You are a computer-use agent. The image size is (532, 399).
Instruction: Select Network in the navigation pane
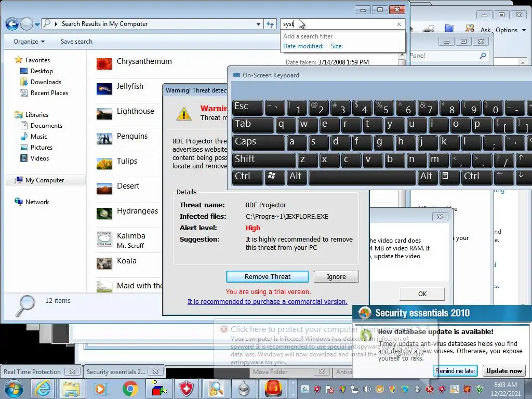[x=37, y=202]
